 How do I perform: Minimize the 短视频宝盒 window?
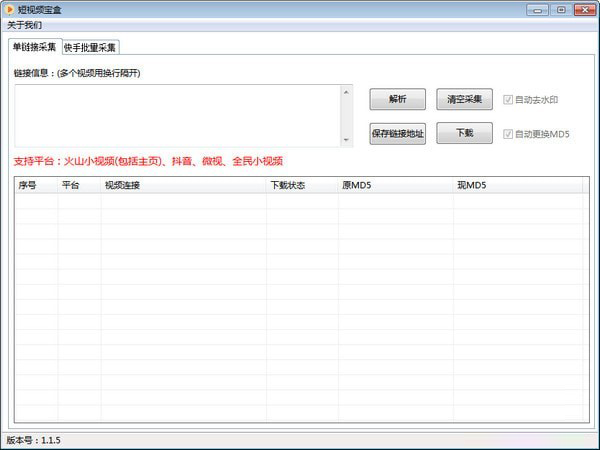pyautogui.click(x=537, y=10)
